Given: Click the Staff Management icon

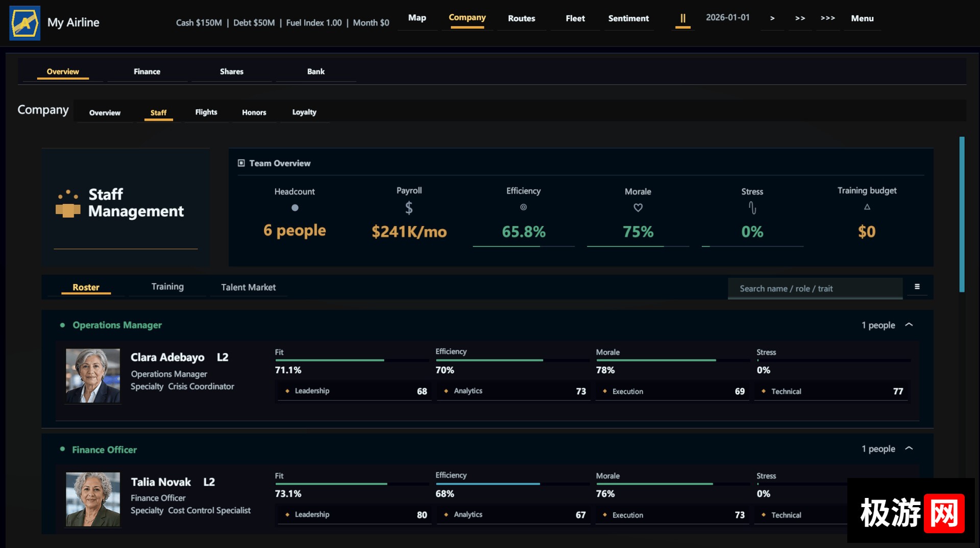Looking at the screenshot, I should (x=68, y=204).
